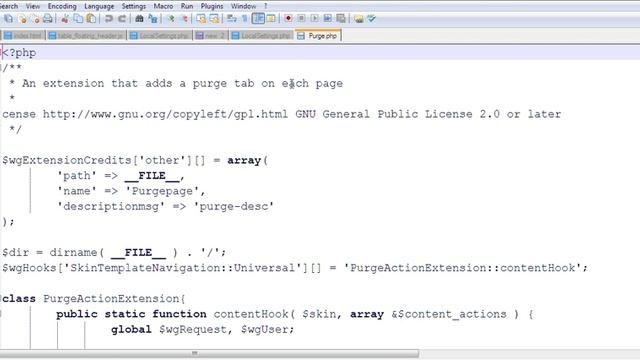Start macro recording with red dot icon

pos(288,19)
